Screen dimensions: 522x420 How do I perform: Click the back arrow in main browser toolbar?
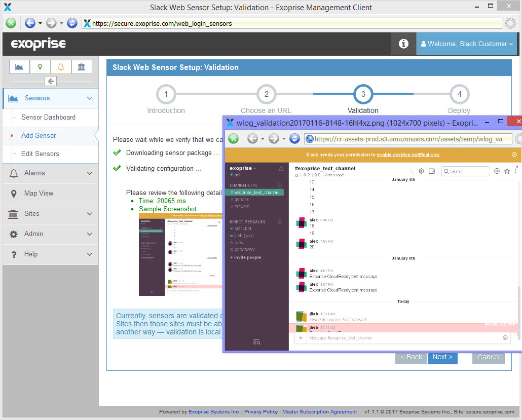tap(30, 23)
